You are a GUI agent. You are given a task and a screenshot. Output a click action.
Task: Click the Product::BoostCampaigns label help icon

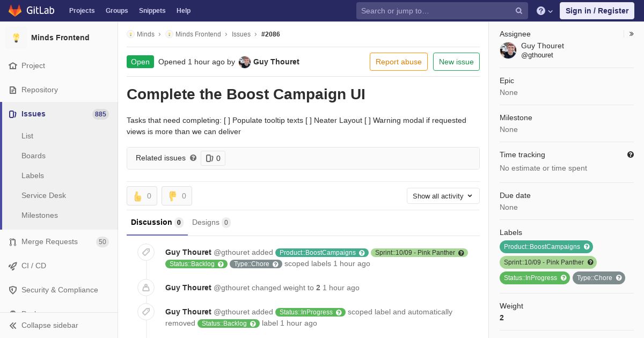(587, 247)
